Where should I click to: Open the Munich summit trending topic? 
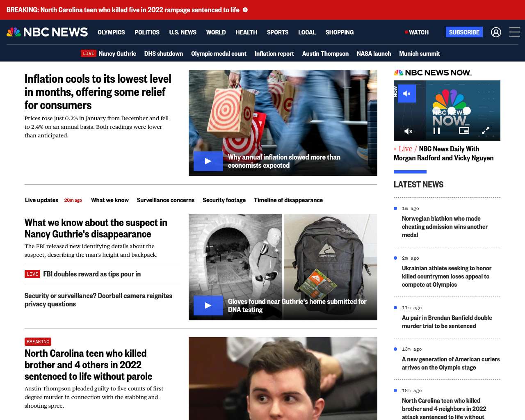(x=419, y=54)
